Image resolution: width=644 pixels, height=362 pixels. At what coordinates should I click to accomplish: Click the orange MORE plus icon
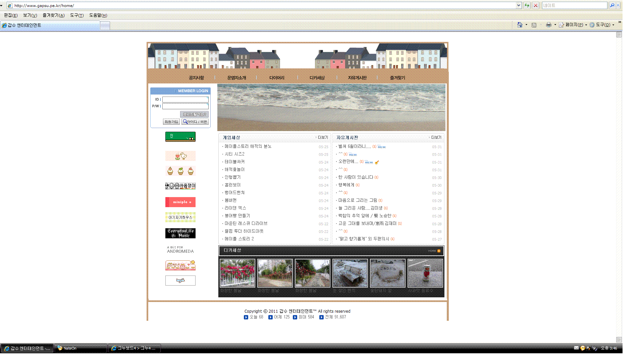point(439,251)
